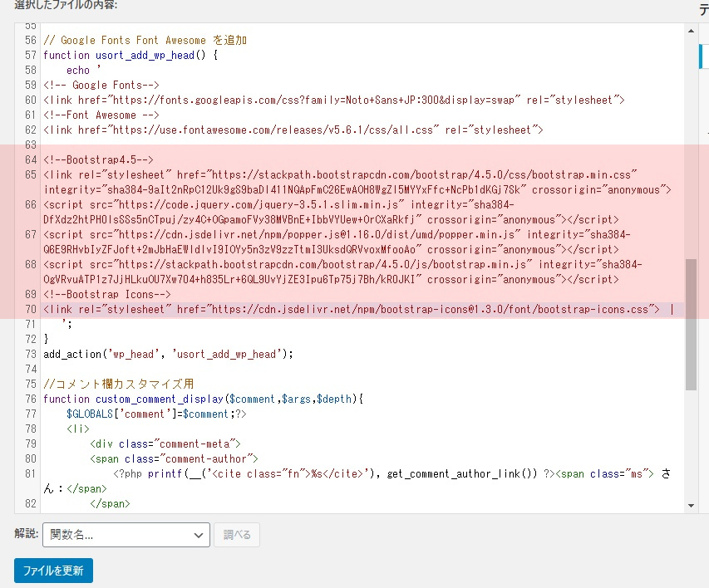Open the 関数名 dropdown list
709x588 pixels.
coord(126,535)
